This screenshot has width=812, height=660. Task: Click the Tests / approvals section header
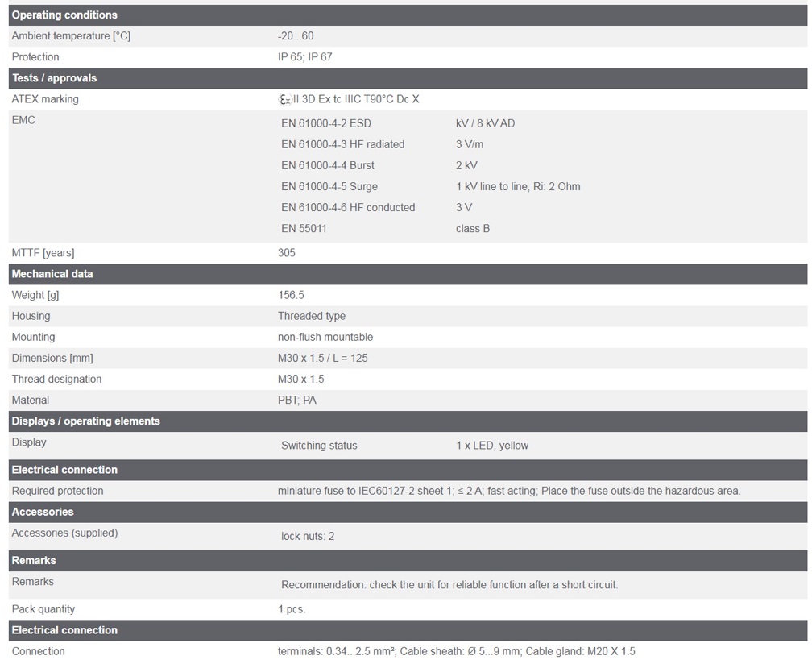[54, 78]
